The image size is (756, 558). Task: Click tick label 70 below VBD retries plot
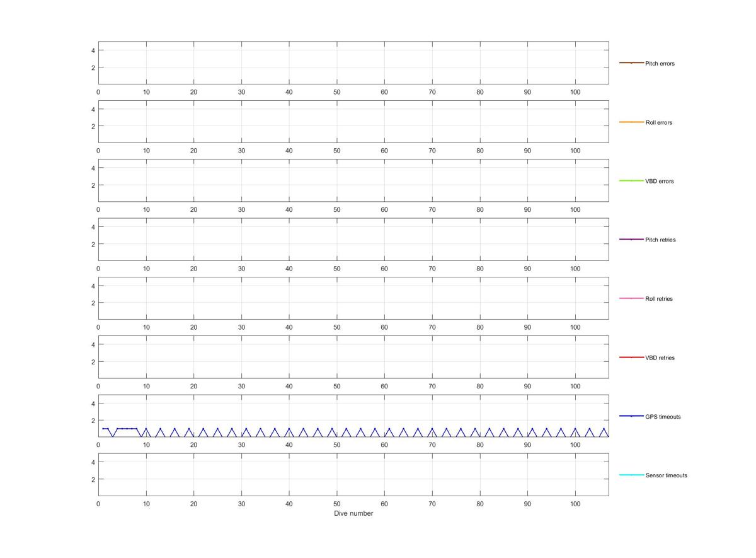coord(432,386)
